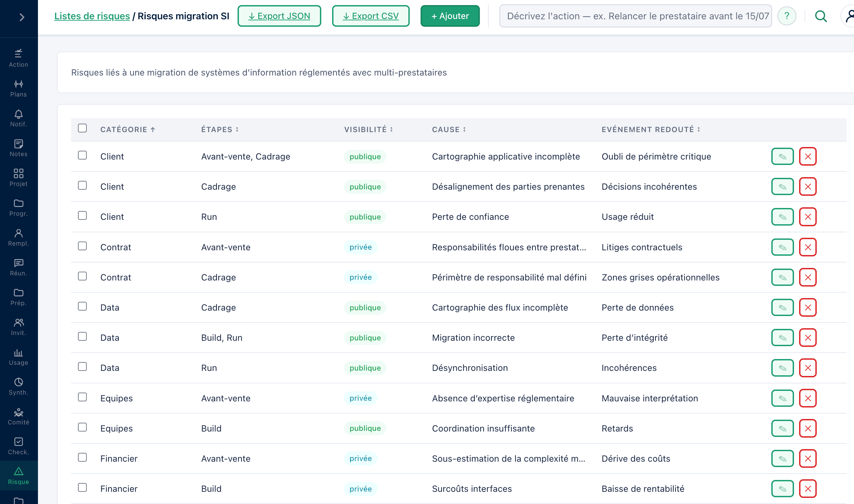Expand the sidebar with the chevron arrow
Screen dimensions: 854x504
tap(22, 17)
